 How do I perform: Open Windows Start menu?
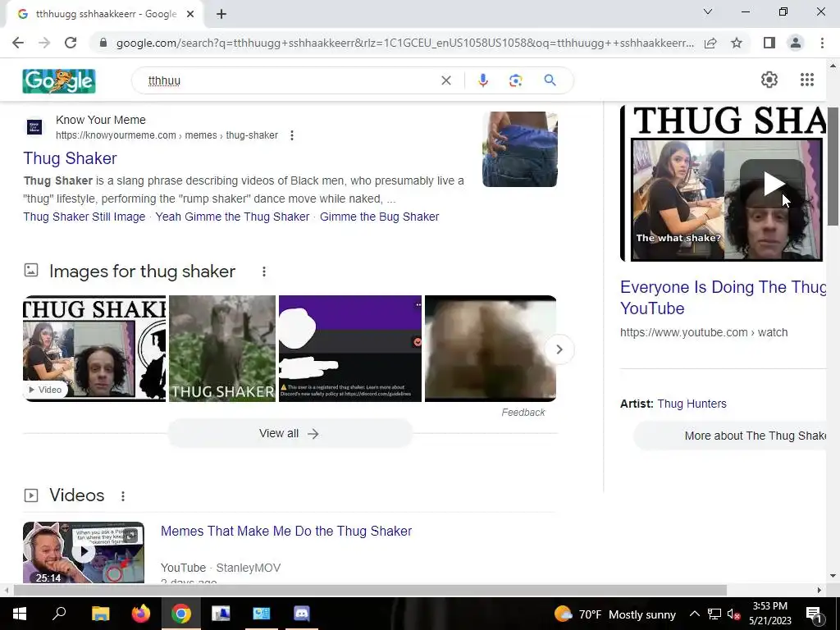(x=19, y=614)
